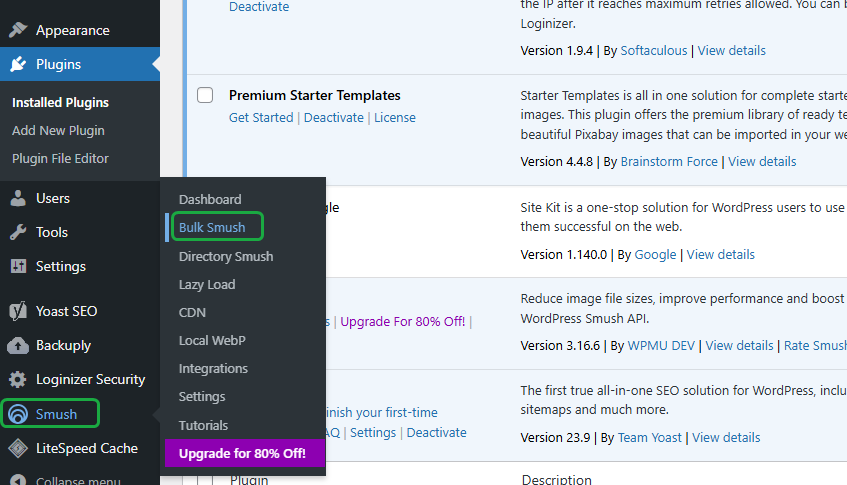Deactivate the Premium Starter Templates plugin

[333, 118]
